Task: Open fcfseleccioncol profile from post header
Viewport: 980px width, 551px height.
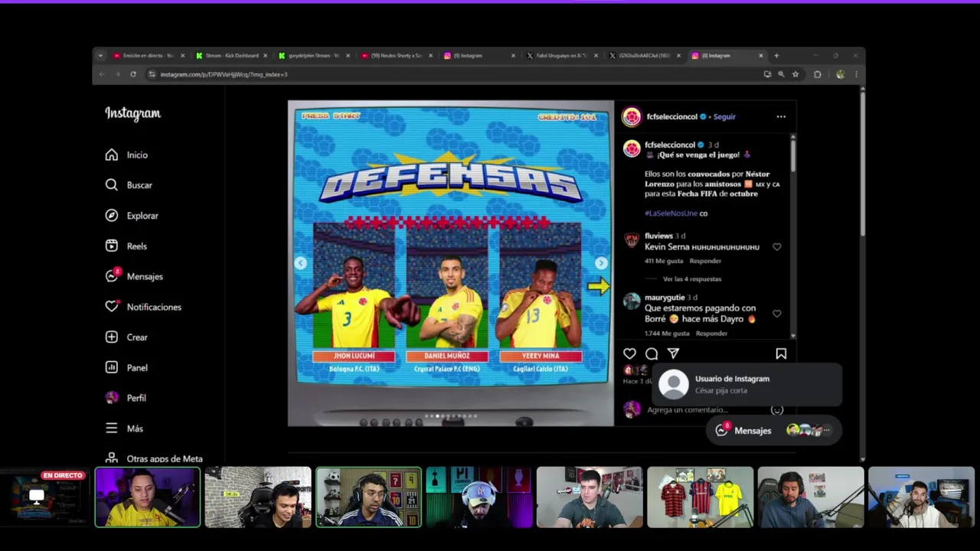Action: tap(671, 117)
